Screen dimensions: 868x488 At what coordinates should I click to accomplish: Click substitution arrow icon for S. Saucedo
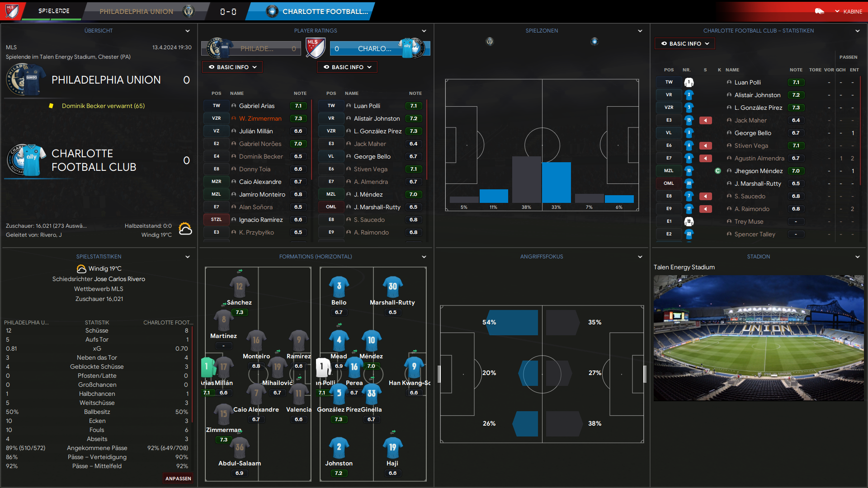(x=705, y=197)
